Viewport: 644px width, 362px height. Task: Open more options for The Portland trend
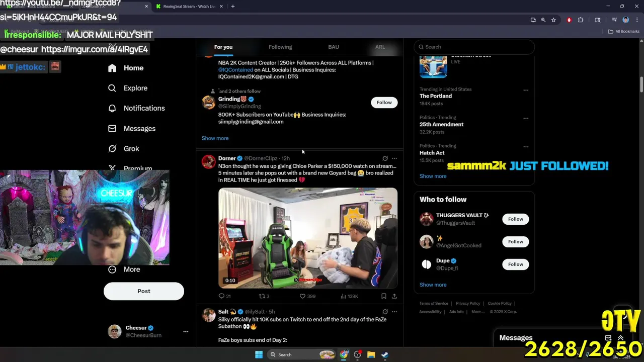click(526, 90)
